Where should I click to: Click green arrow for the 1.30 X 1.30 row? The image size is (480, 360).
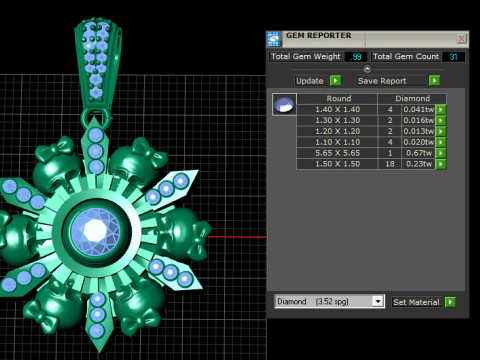pyautogui.click(x=441, y=120)
